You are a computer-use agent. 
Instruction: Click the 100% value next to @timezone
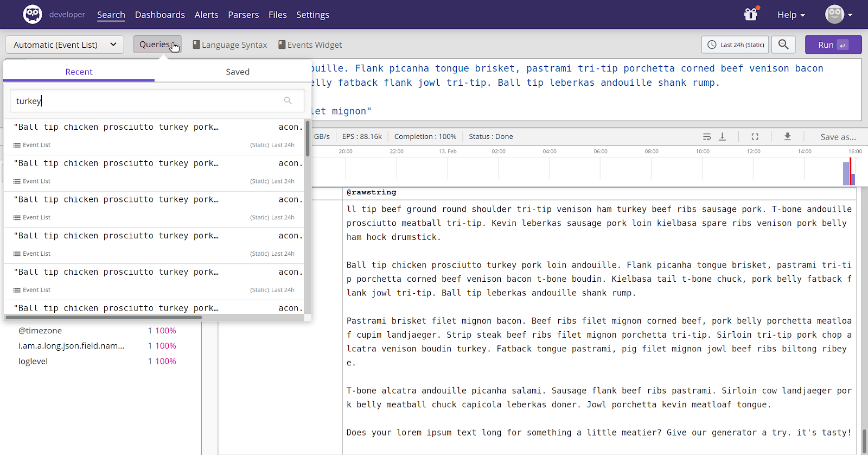166,331
